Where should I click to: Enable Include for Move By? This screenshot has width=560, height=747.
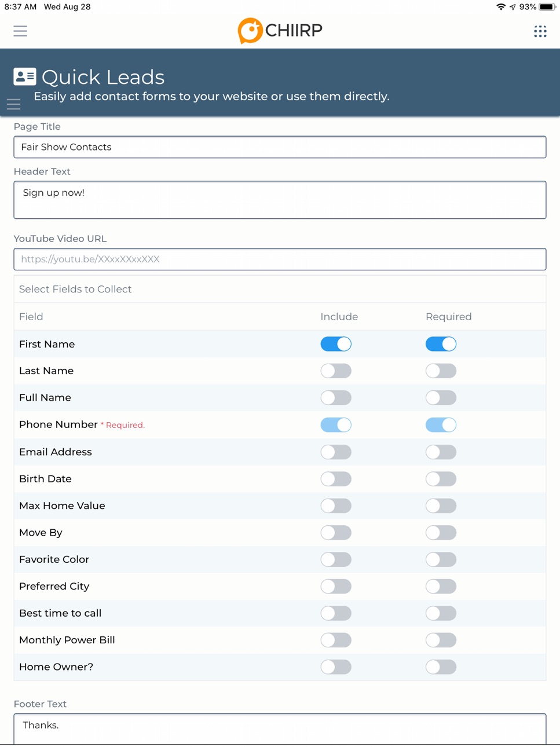[336, 533]
